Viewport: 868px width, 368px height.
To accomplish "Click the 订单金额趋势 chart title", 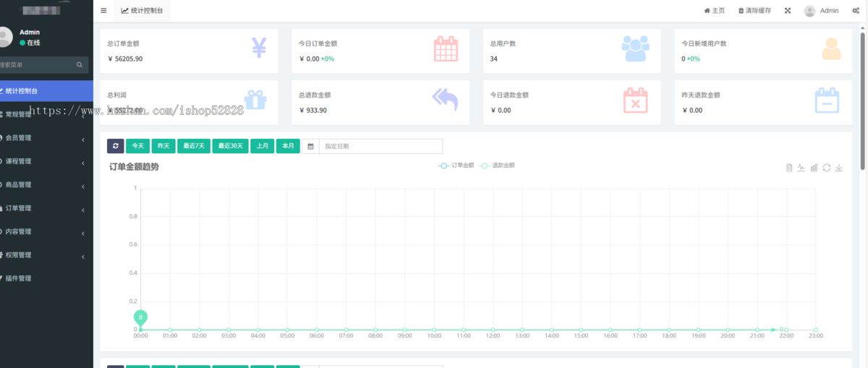I will pos(134,167).
